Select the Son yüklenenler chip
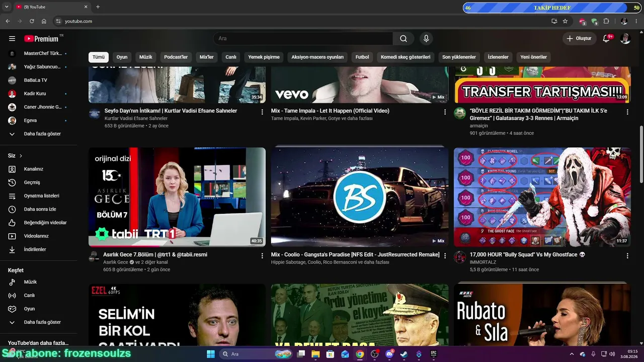 pos(459,57)
